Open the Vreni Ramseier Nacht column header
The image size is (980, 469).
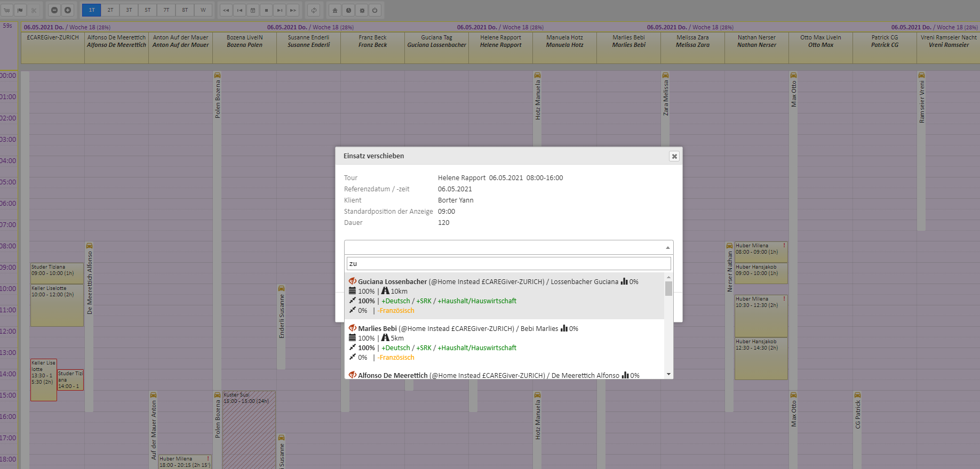949,48
